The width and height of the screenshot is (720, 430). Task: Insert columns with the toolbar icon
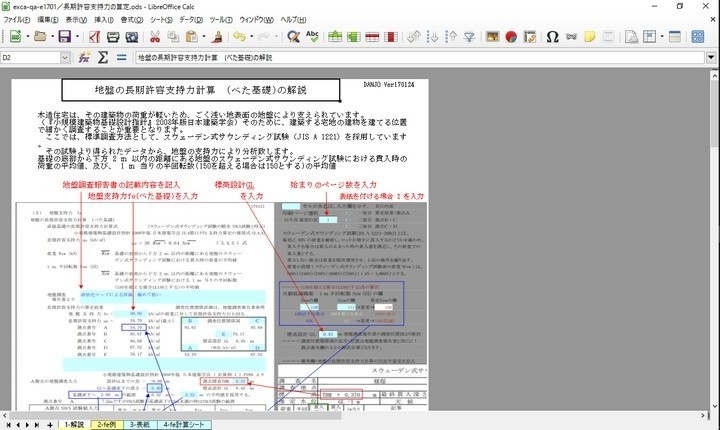pyautogui.click(x=354, y=36)
